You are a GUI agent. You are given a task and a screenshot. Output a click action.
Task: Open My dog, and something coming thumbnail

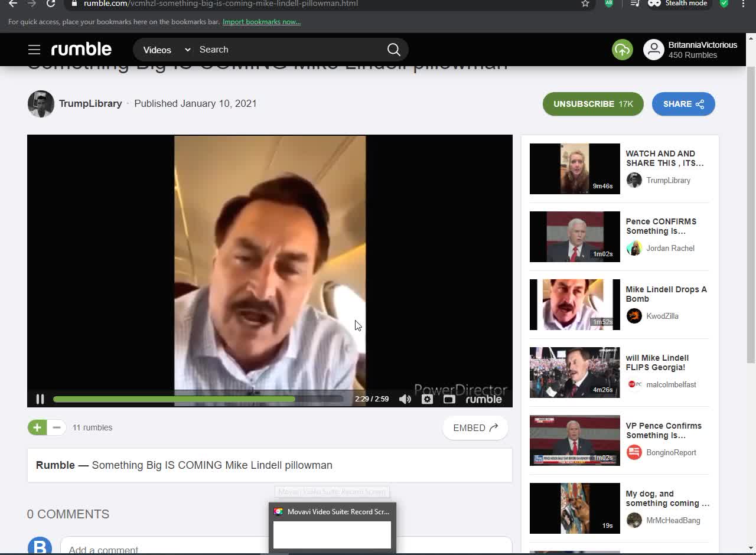click(x=575, y=508)
